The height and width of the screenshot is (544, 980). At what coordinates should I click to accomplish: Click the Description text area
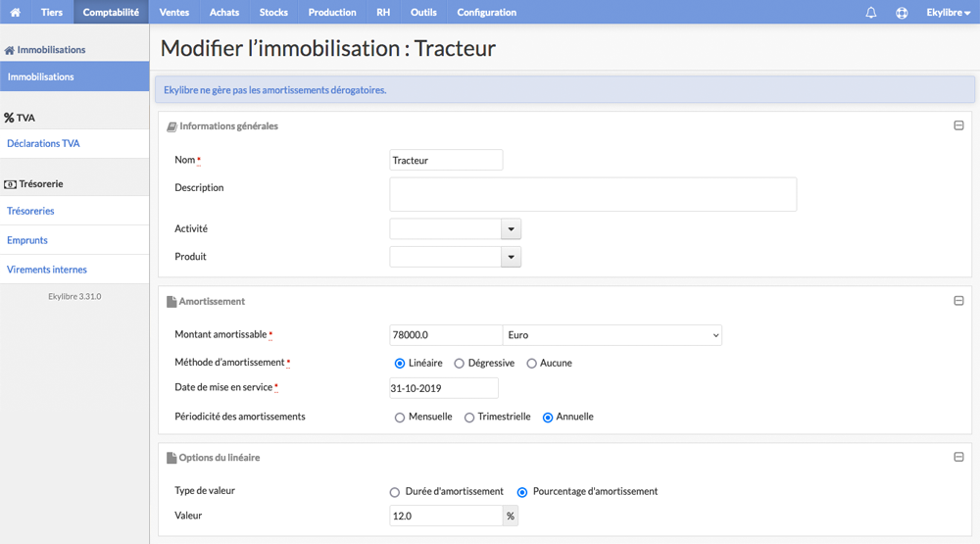coord(593,194)
